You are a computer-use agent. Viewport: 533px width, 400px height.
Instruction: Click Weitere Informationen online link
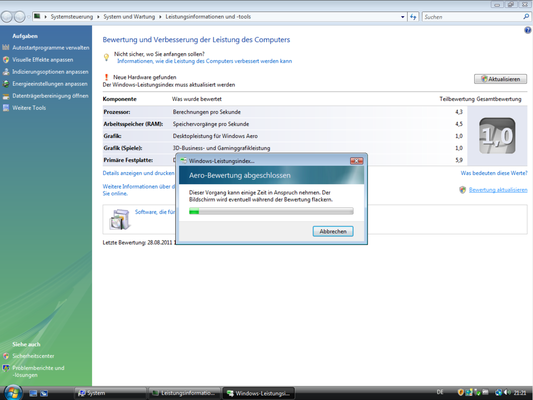(139, 190)
